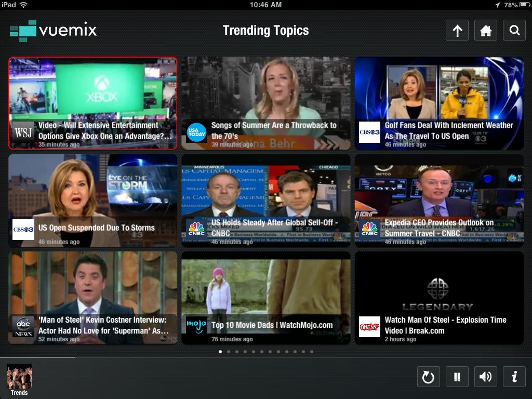Tap the iPad Wi-Fi status icon
Image resolution: width=532 pixels, height=399 pixels.
23,5
